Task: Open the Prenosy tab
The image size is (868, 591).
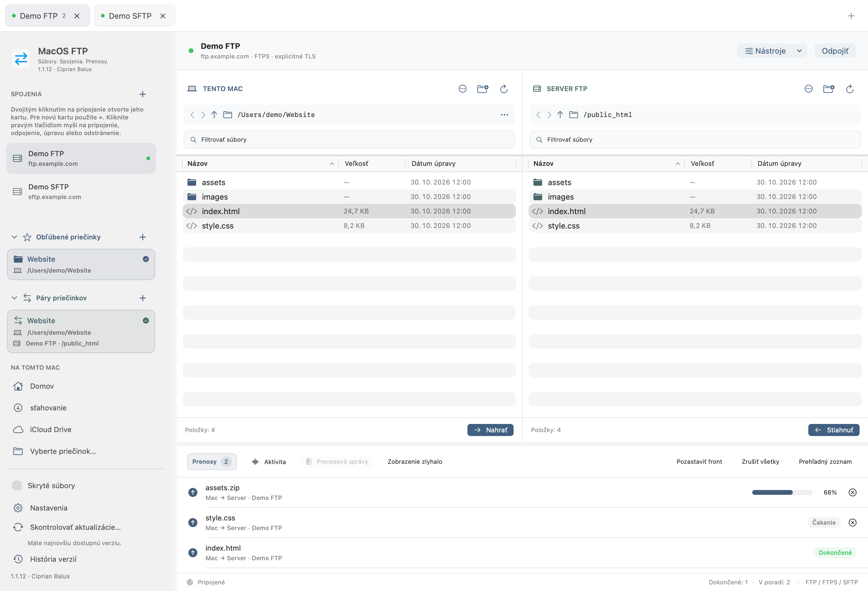Action: click(x=212, y=461)
